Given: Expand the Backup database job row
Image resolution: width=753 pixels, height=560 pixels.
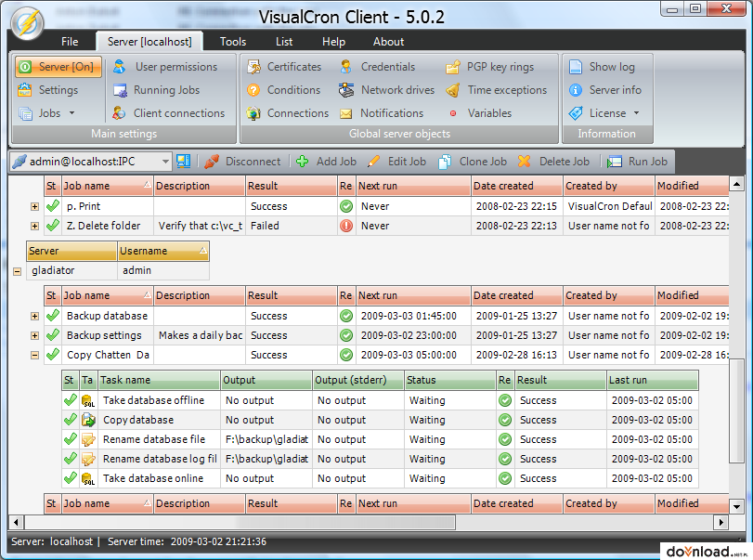Looking at the screenshot, I should click(34, 316).
